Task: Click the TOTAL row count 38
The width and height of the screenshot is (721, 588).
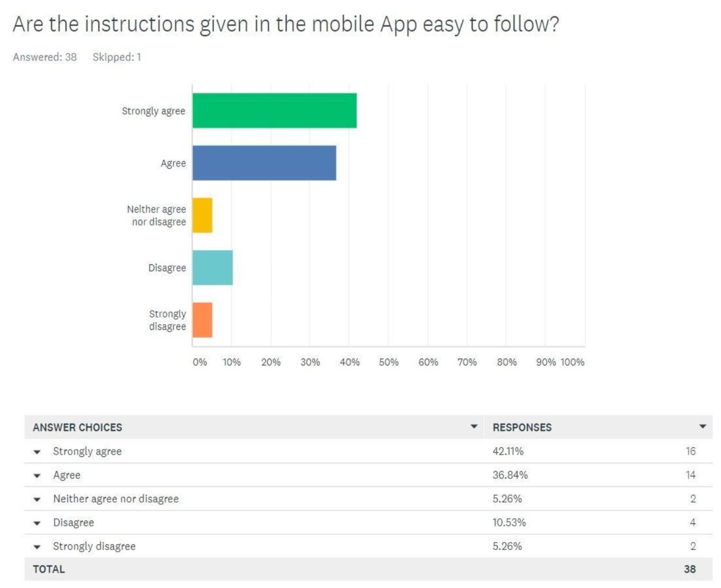Action: (x=689, y=569)
